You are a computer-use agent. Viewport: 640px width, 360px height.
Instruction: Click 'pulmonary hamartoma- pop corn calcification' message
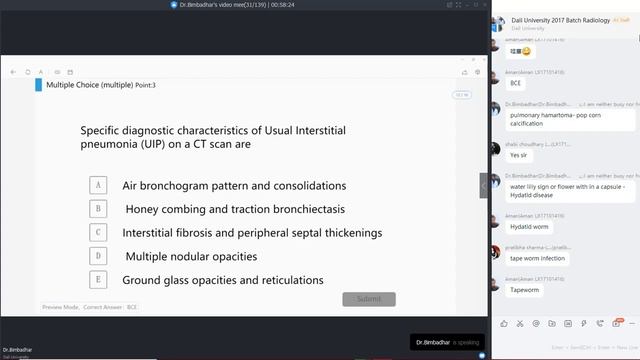pos(570,119)
